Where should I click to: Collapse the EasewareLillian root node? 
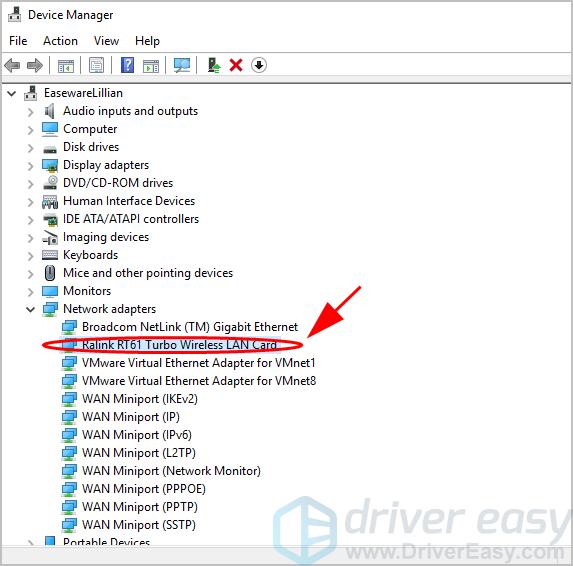click(x=12, y=94)
